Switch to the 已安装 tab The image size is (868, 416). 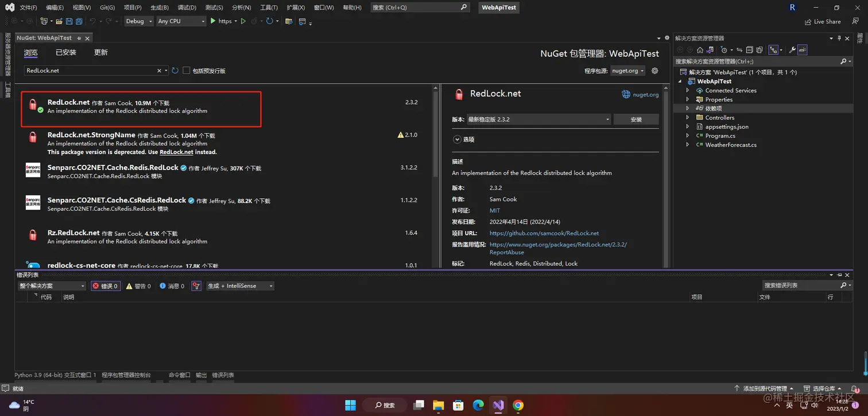66,52
